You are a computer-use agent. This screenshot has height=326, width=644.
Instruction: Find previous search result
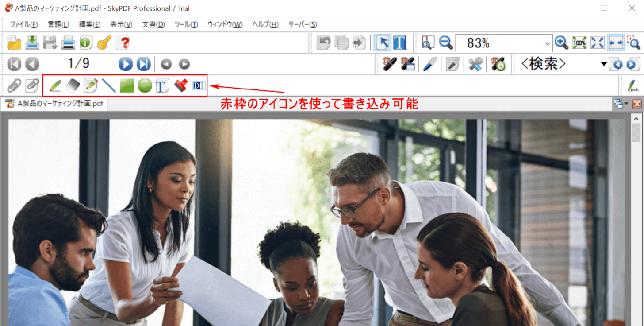[x=615, y=64]
